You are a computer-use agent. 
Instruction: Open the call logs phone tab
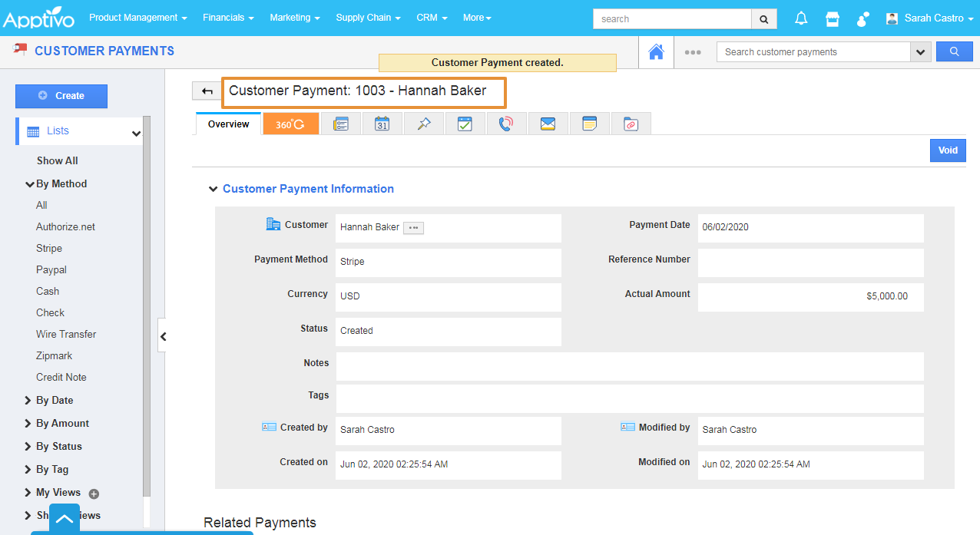pos(505,124)
